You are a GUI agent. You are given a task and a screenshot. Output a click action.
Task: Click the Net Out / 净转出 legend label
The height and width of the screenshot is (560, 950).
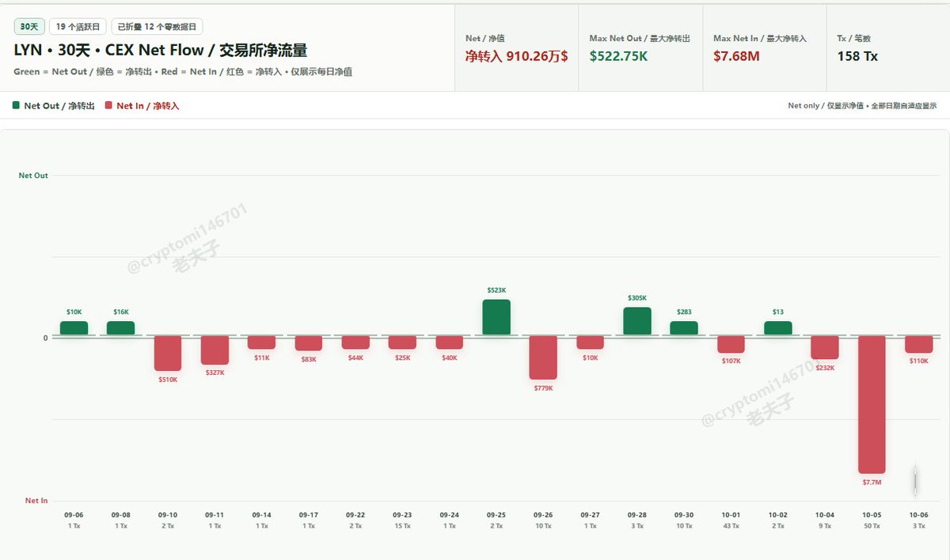(59, 106)
